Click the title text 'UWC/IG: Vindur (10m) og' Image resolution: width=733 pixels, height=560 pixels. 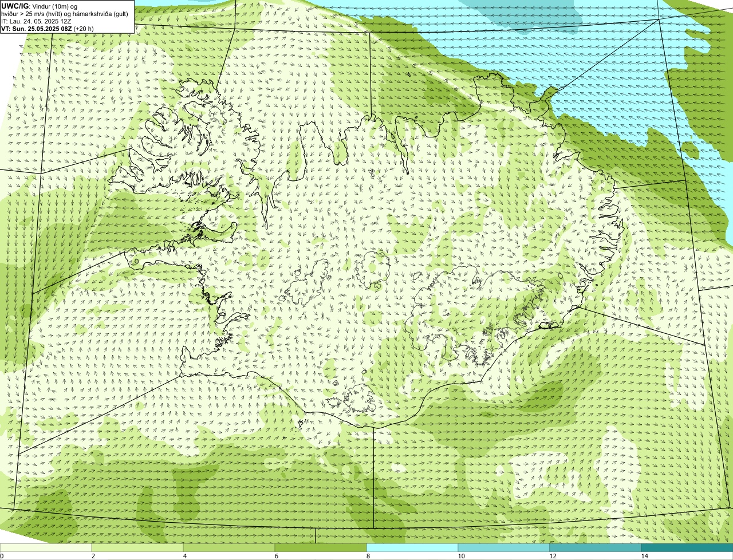[x=40, y=6]
